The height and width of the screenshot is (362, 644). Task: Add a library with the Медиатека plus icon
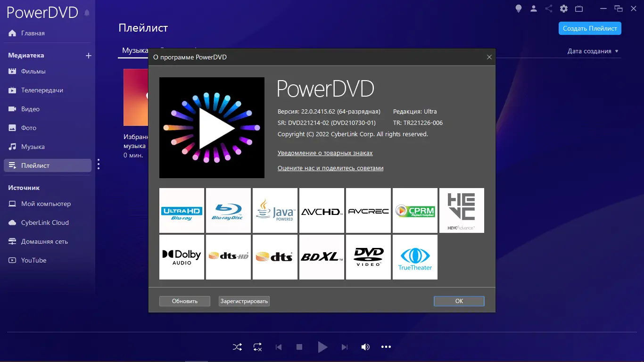(x=88, y=56)
